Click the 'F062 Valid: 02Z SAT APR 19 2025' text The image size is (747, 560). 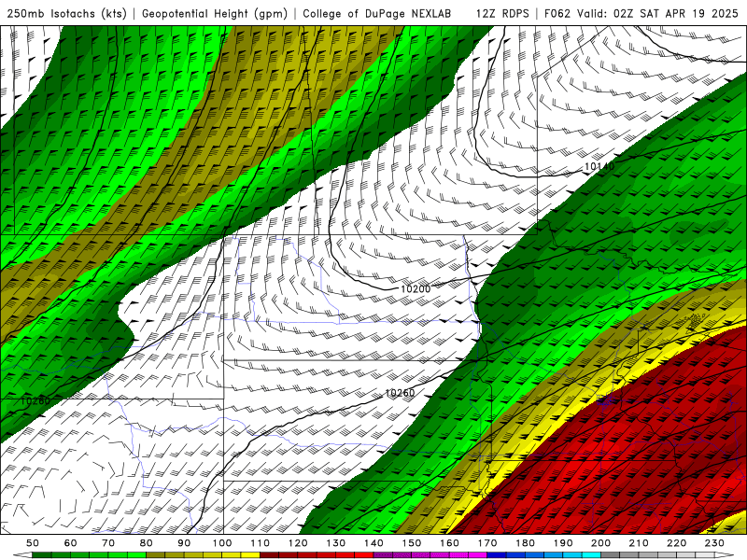click(x=641, y=13)
